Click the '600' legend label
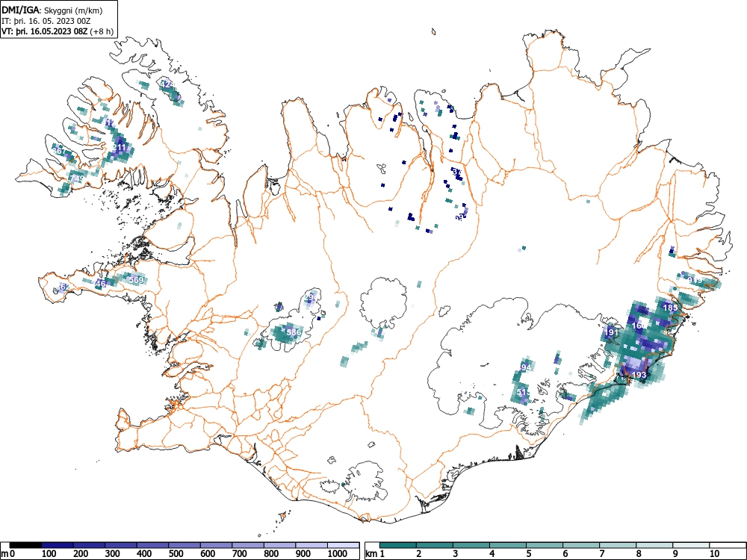747x560 pixels. (x=208, y=554)
